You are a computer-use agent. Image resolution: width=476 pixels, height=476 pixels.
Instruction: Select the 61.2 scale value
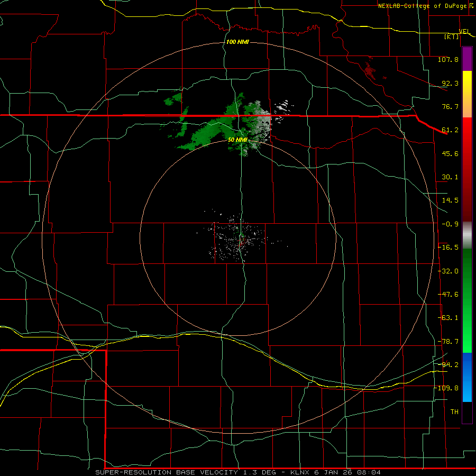[450, 130]
